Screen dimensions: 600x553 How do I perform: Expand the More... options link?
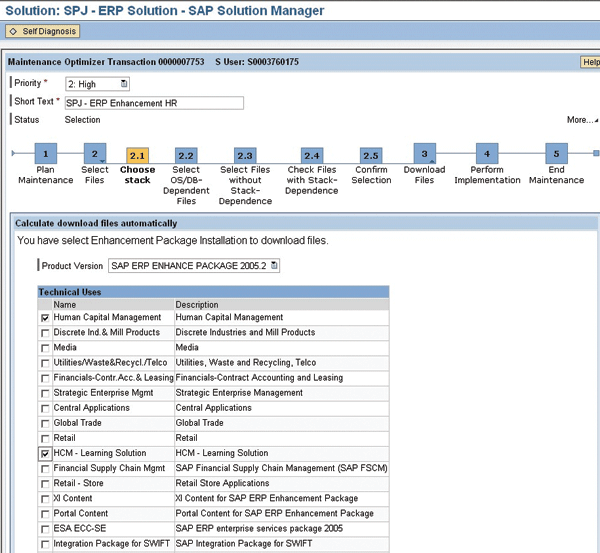(582, 120)
